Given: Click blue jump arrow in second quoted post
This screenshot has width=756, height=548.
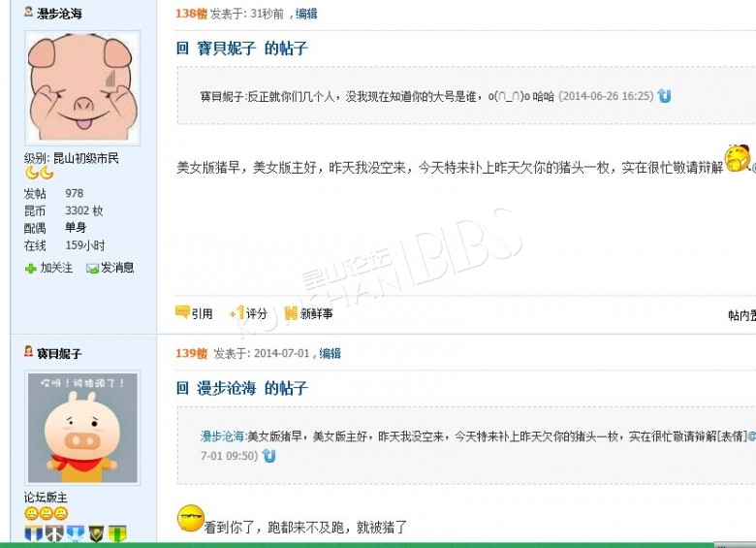Looking at the screenshot, I should tap(269, 456).
